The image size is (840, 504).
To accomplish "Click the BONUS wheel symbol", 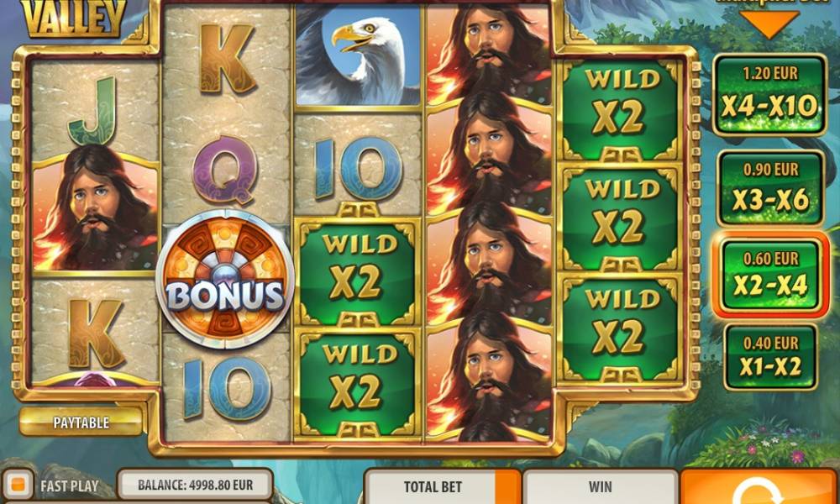I will tap(225, 280).
